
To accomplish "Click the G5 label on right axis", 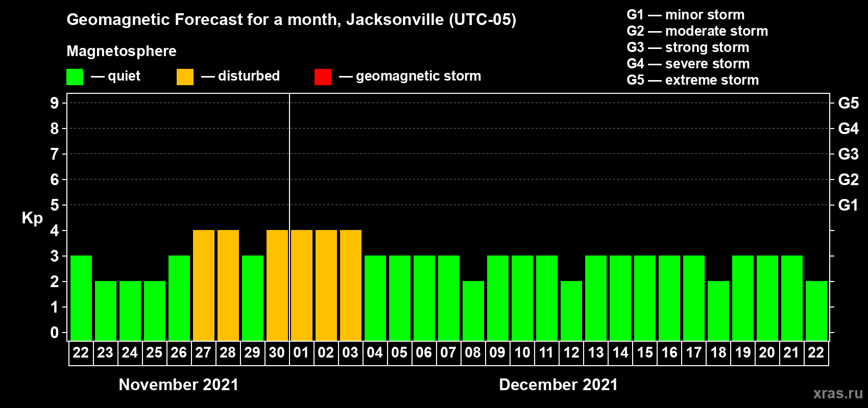I will [x=848, y=103].
